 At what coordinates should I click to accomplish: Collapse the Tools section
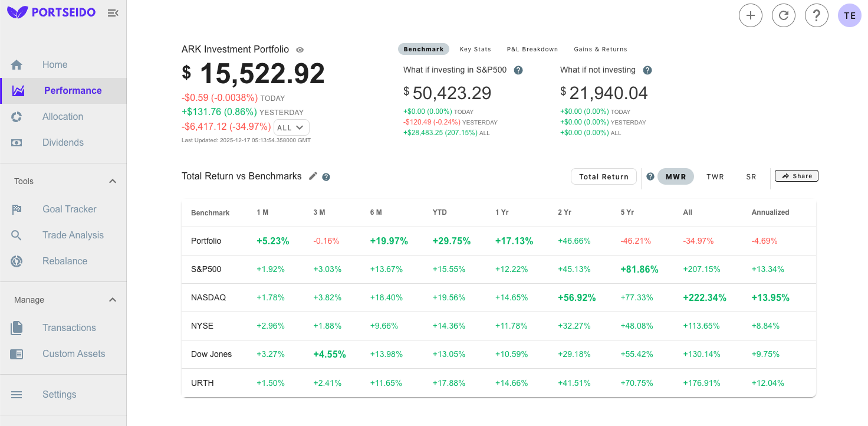[112, 181]
